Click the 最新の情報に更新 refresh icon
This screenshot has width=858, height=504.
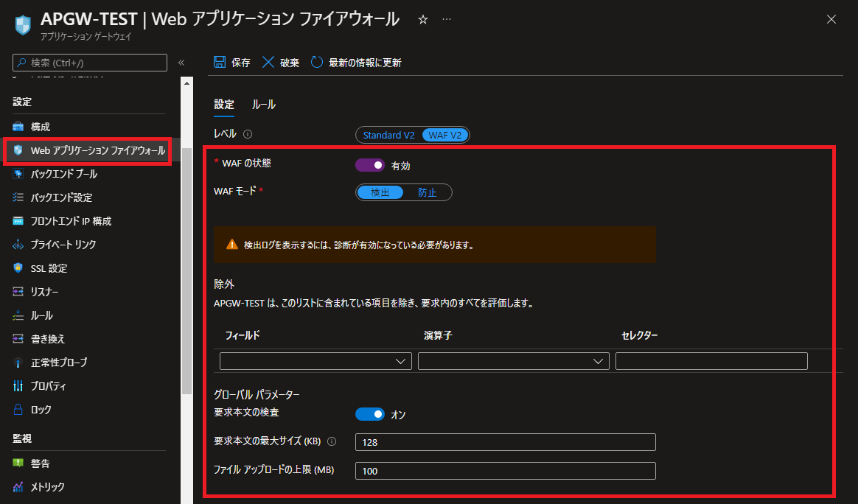click(x=317, y=62)
